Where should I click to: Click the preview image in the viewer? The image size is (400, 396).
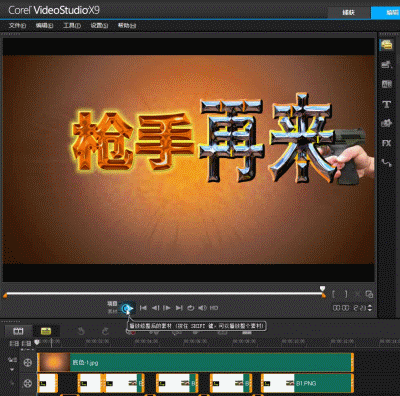[189, 159]
